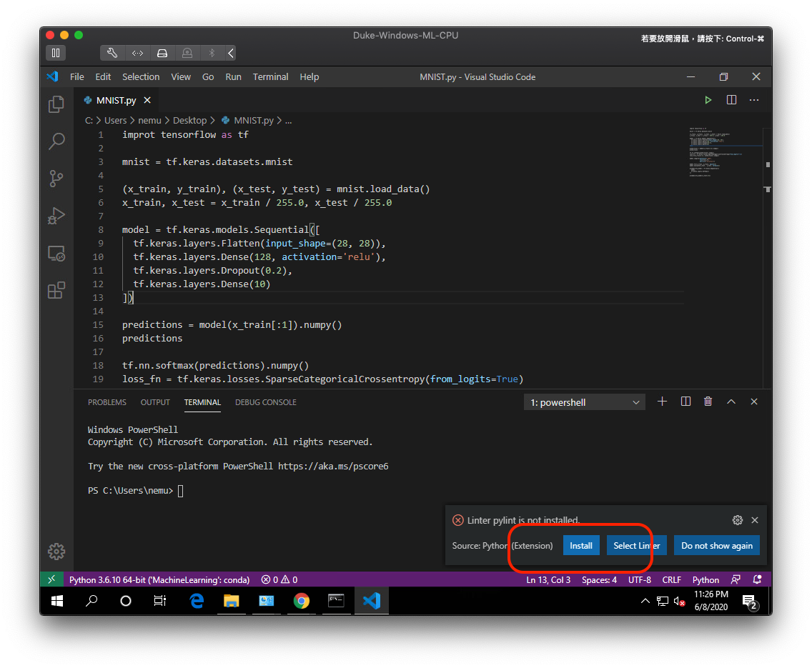
Task: Click Install to install pylint
Action: 581,545
